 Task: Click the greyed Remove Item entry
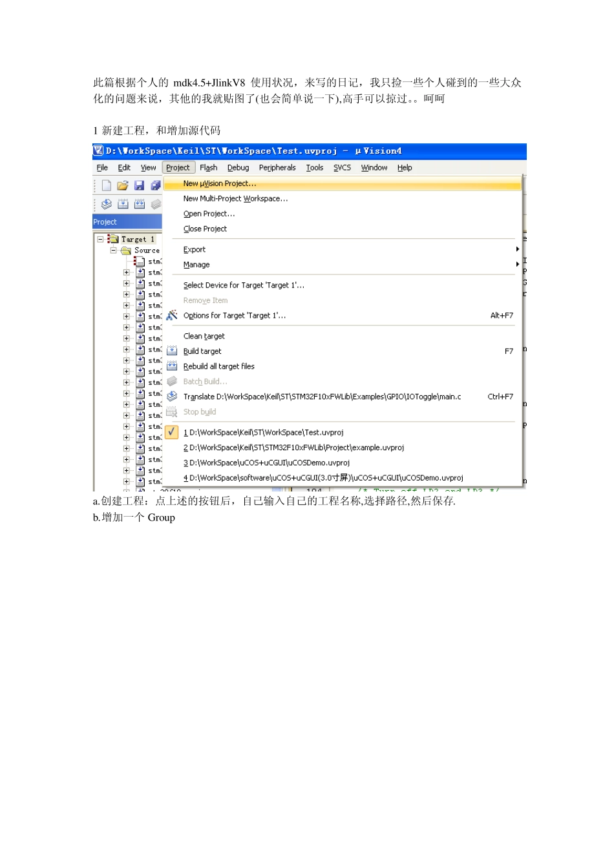(343, 300)
